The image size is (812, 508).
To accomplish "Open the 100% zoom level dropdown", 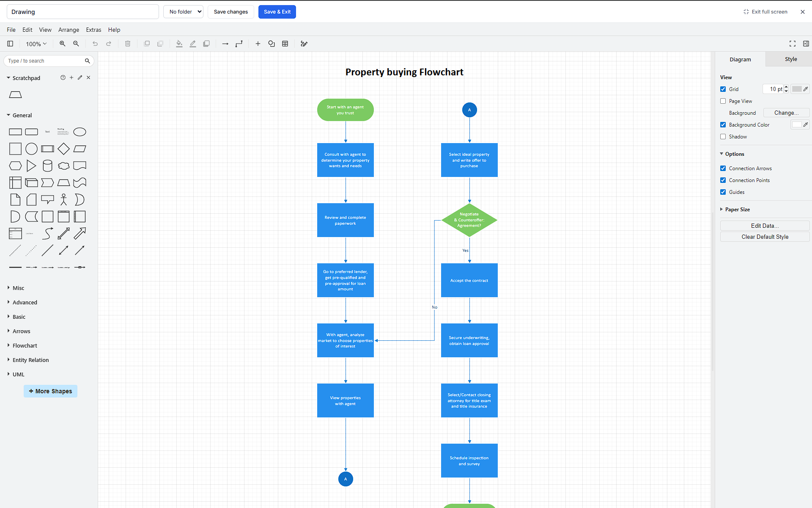I will click(x=36, y=44).
